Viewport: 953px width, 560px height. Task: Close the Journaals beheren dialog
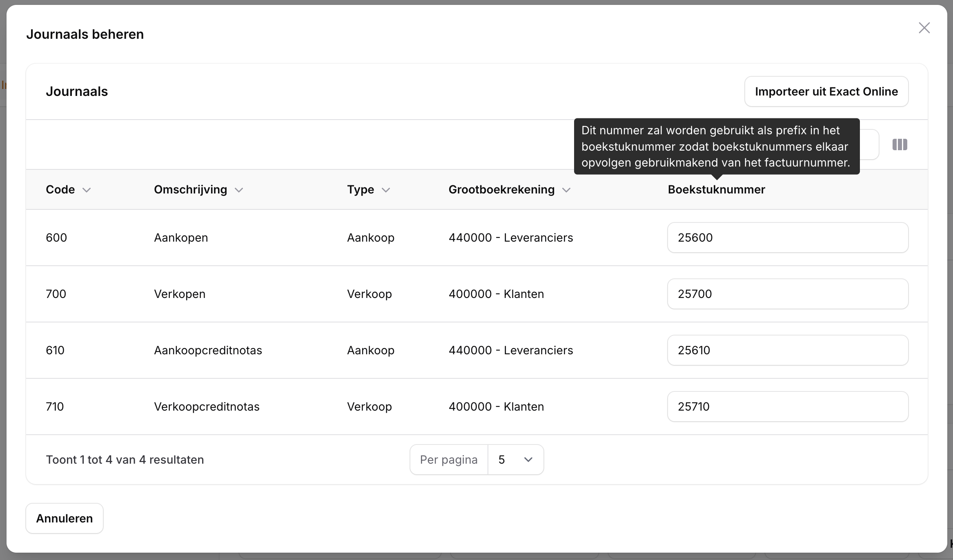pos(924,28)
